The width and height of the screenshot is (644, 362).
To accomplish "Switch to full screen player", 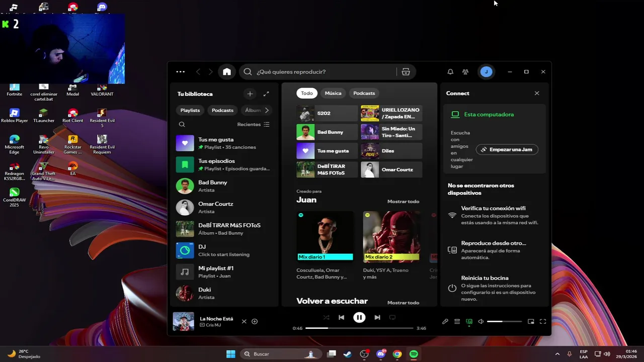I will pos(543,321).
